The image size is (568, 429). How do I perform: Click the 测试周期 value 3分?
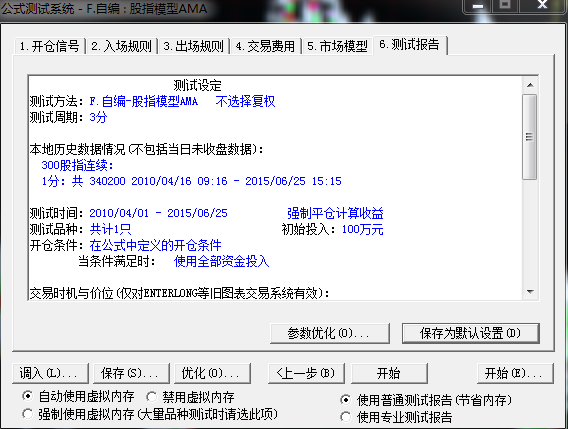[99, 117]
